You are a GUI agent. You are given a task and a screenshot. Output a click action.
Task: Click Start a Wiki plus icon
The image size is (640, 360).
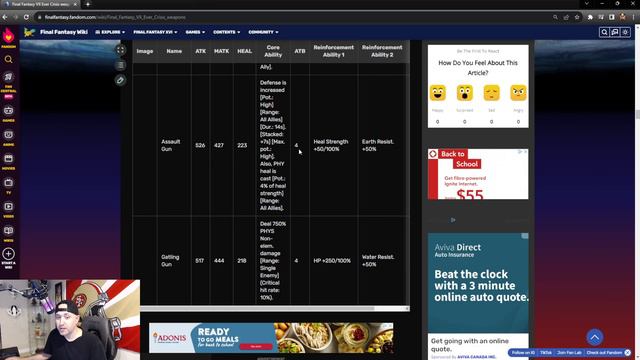pyautogui.click(x=9, y=254)
